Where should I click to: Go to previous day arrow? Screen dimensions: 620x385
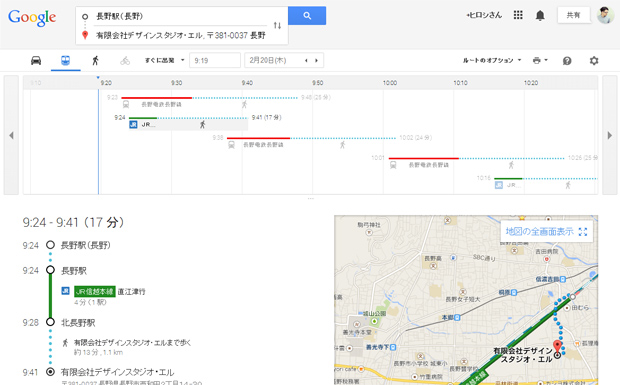pyautogui.click(x=306, y=60)
